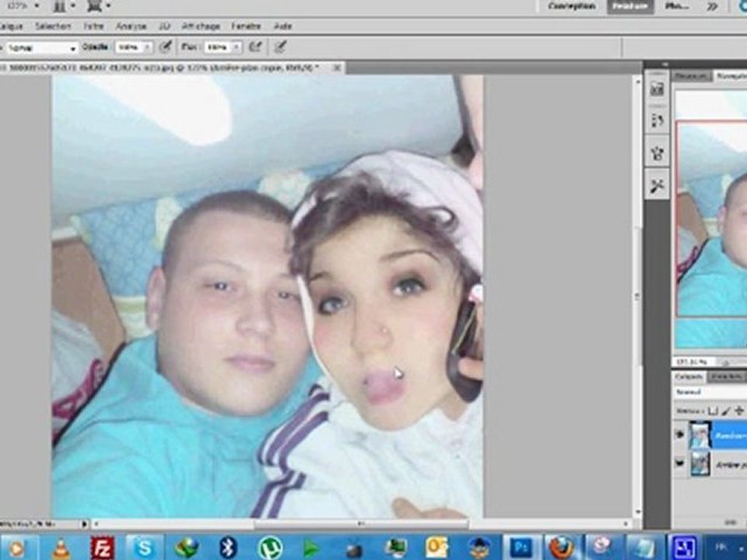Expand more workspaces with double chevron
The width and height of the screenshot is (747, 560).
click(x=711, y=6)
